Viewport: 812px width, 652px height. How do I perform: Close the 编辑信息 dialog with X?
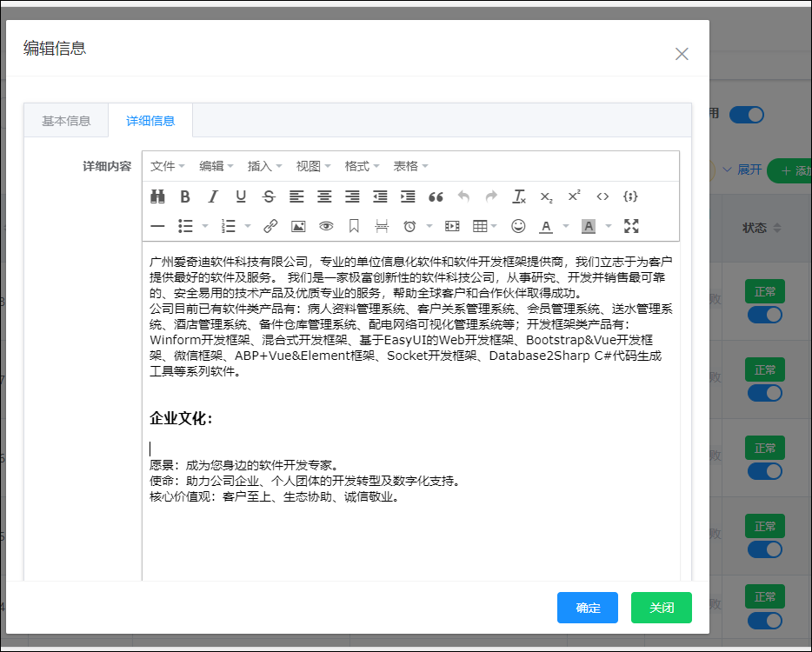(682, 54)
